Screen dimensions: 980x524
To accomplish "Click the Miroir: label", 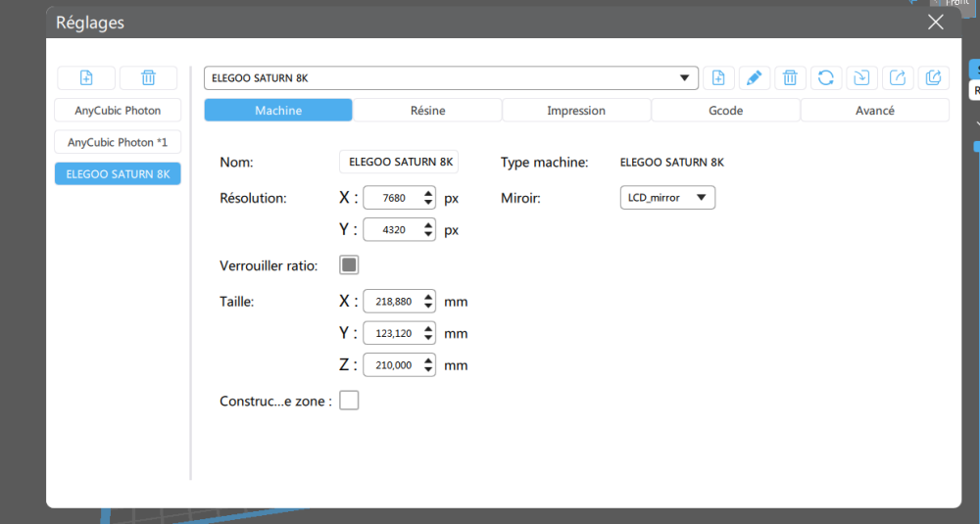I will point(520,198).
